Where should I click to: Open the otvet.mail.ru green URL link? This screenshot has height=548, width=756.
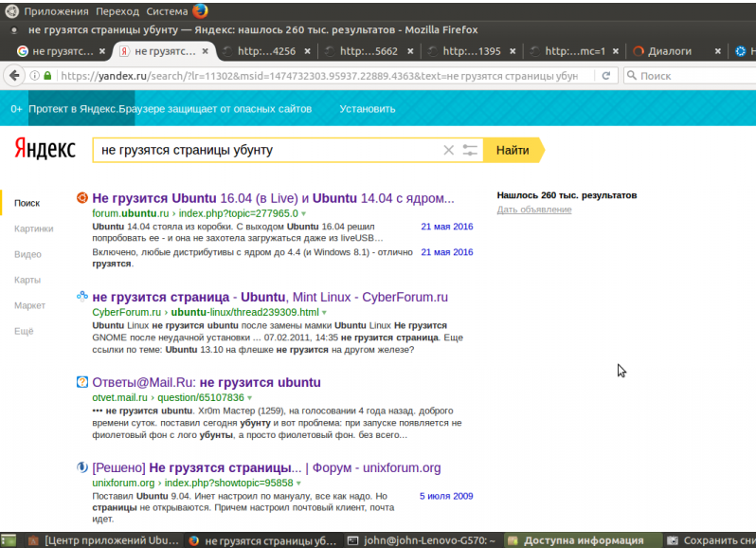169,397
